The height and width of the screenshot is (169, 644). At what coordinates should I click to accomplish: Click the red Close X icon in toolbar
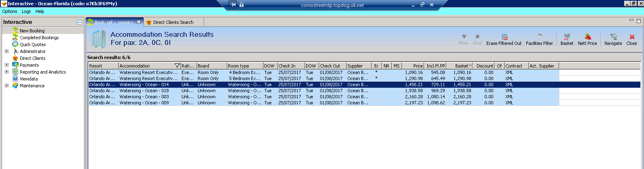(632, 36)
